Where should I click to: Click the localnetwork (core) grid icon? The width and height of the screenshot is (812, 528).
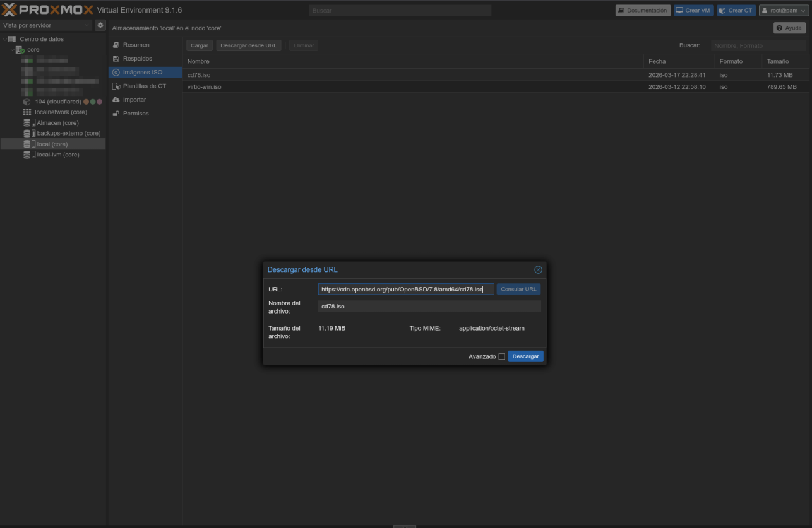(27, 112)
